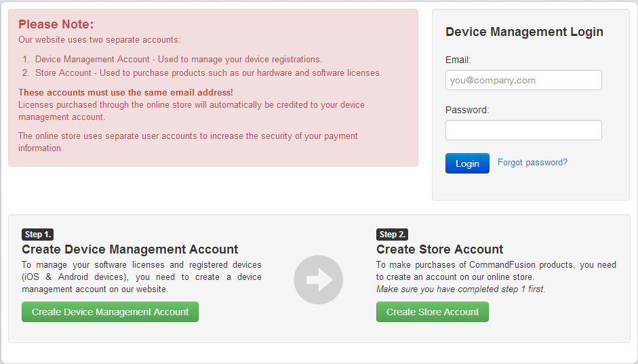The width and height of the screenshot is (638, 364).
Task: Click the bold same email address warning
Action: (x=125, y=92)
